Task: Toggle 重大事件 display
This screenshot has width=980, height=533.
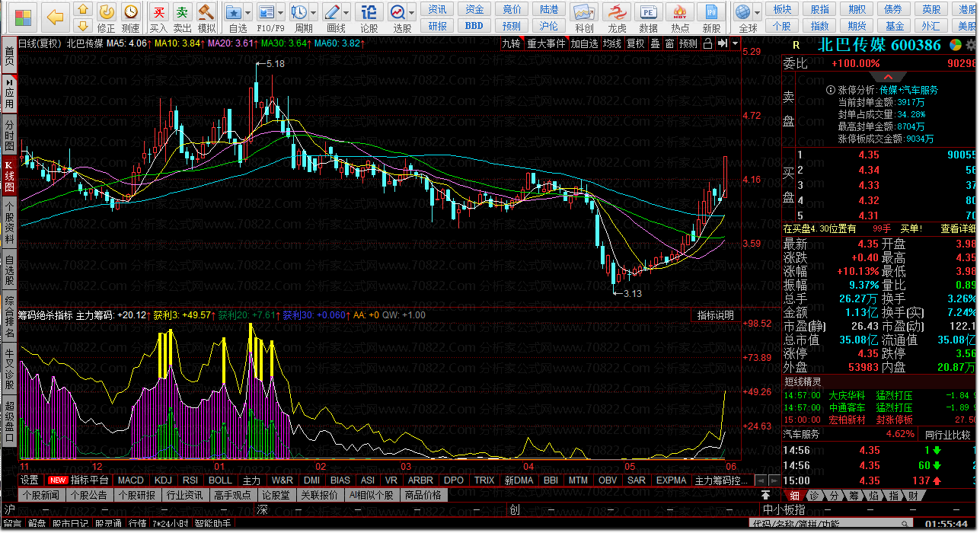Action: [x=546, y=43]
